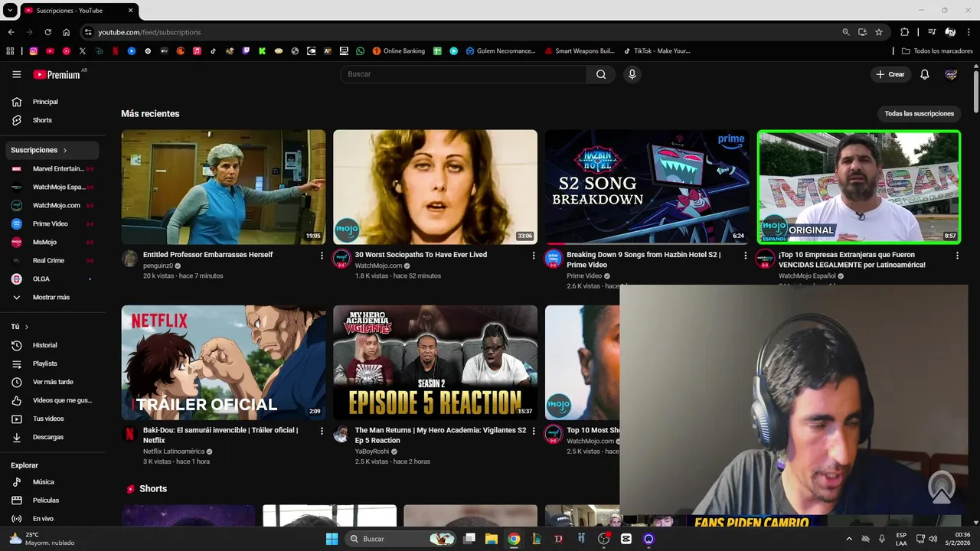This screenshot has height=551, width=980.
Task: Reload the page
Action: click(47, 32)
